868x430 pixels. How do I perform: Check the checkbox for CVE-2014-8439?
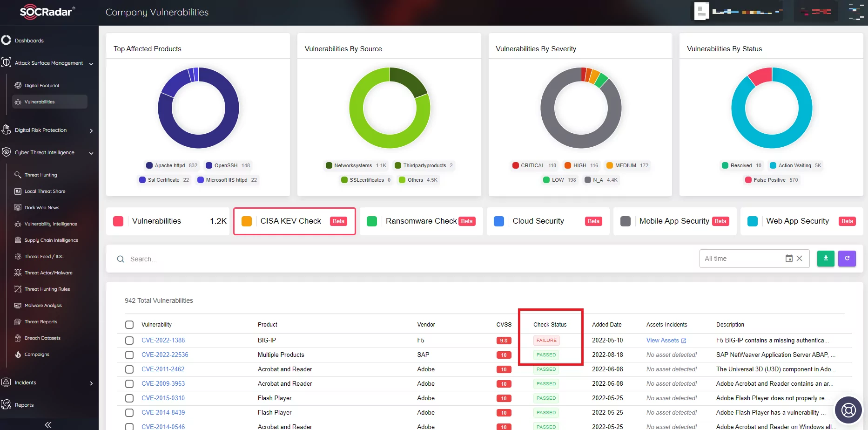click(x=129, y=413)
